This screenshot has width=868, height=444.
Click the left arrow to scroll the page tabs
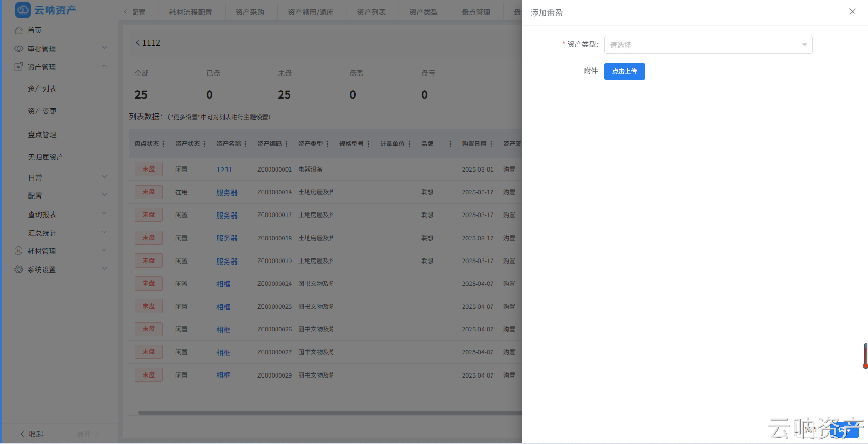click(x=125, y=12)
